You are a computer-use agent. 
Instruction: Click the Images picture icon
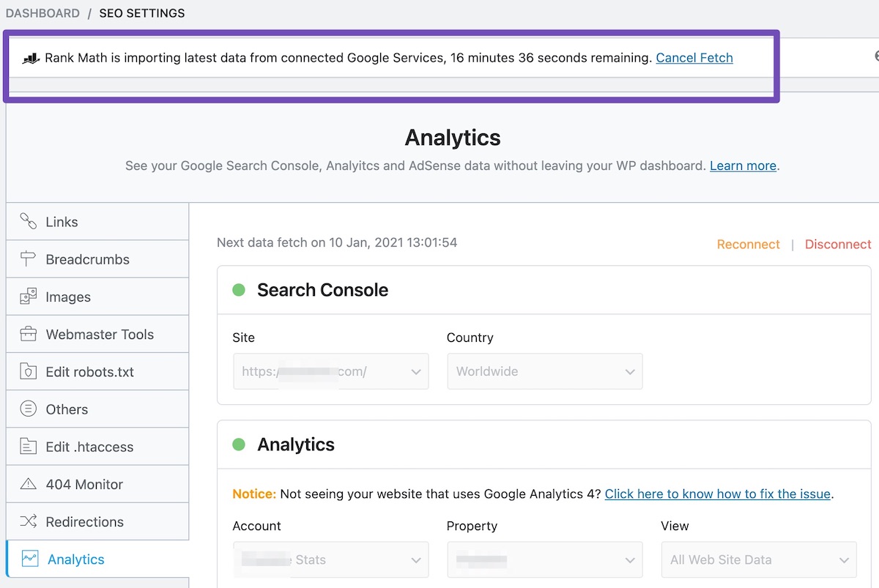(x=28, y=297)
